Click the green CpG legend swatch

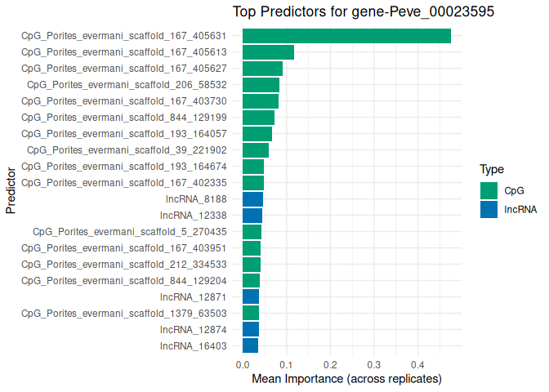tap(489, 190)
